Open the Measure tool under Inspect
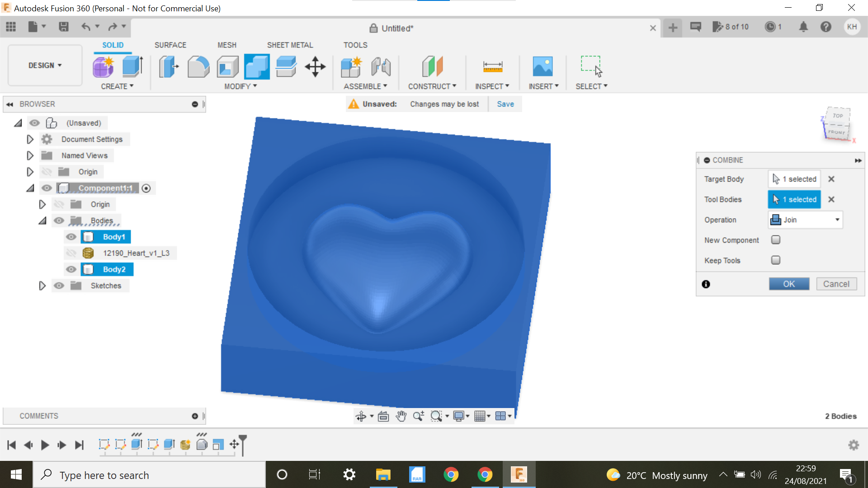868x488 pixels. point(492,66)
